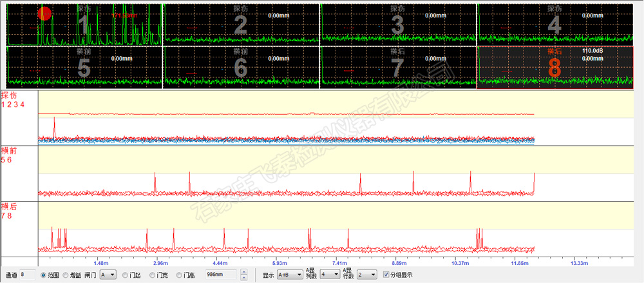Open the A显行数 rows dropdown
This screenshot has height=283, width=644.
click(x=366, y=275)
